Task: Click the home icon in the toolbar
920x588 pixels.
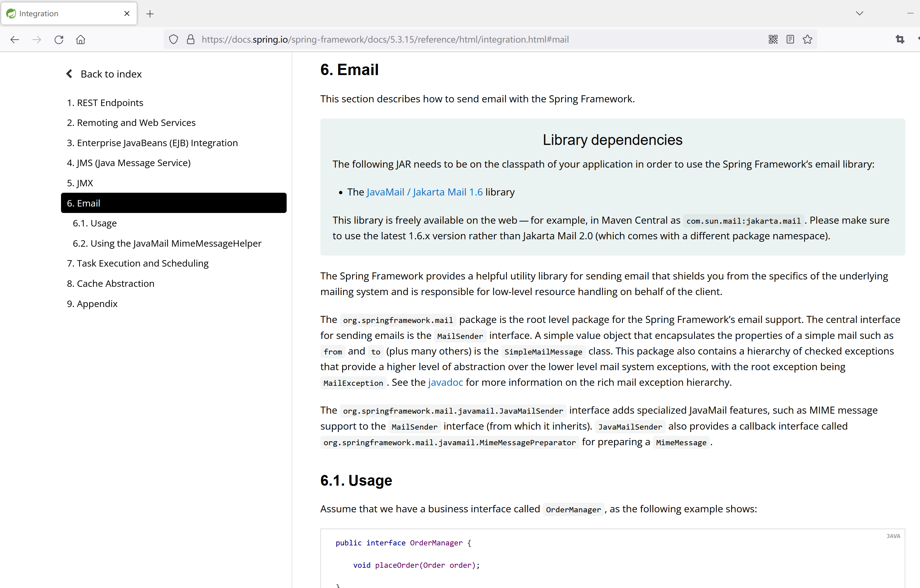Action: tap(81, 39)
